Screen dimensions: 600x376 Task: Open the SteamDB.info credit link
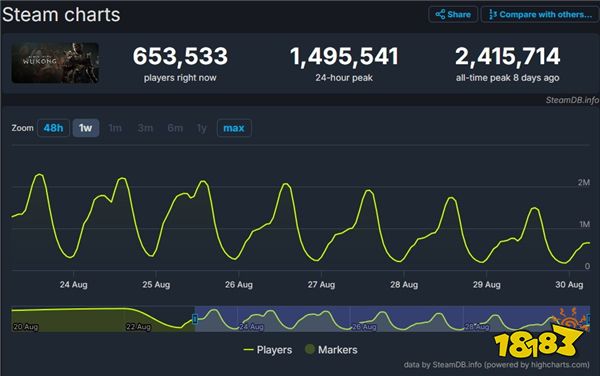(572, 100)
